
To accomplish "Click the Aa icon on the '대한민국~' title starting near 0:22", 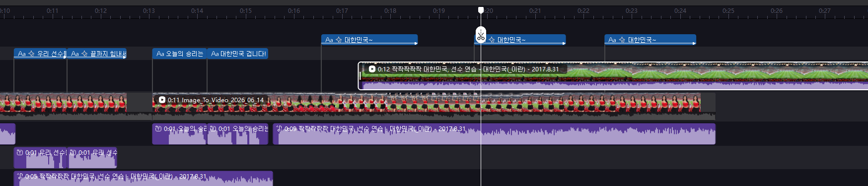I will [612, 40].
